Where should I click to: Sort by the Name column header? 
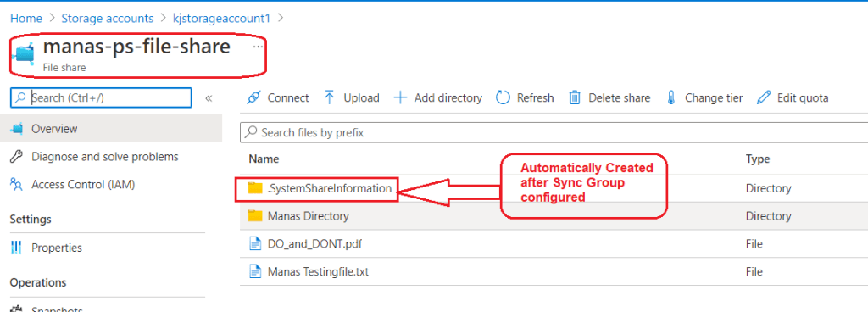[x=264, y=159]
